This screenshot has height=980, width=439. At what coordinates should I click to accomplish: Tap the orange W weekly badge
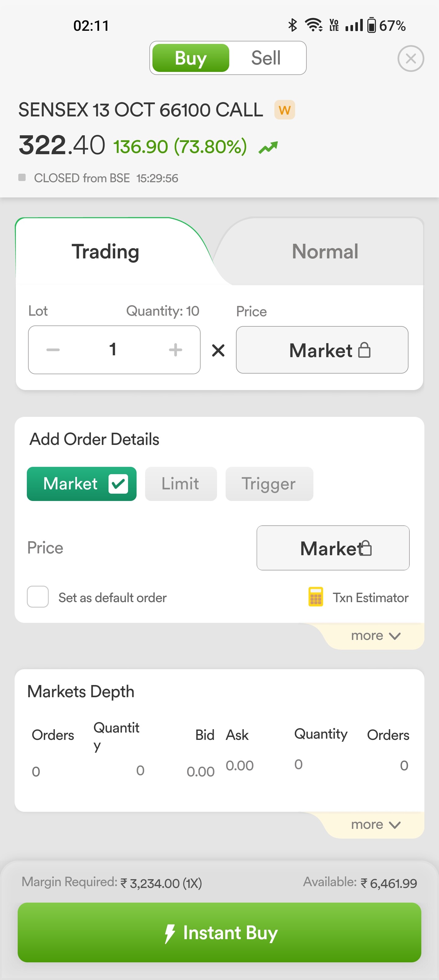pos(284,110)
